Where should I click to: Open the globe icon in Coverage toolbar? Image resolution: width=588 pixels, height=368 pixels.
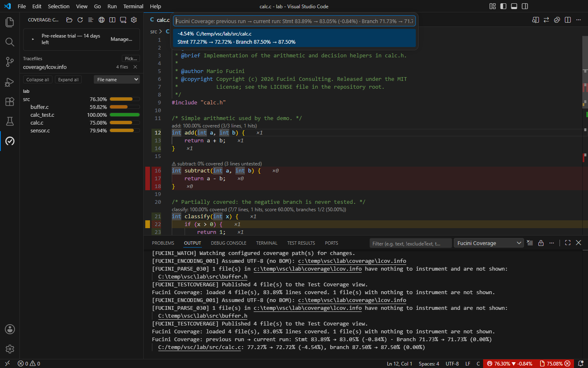[102, 20]
